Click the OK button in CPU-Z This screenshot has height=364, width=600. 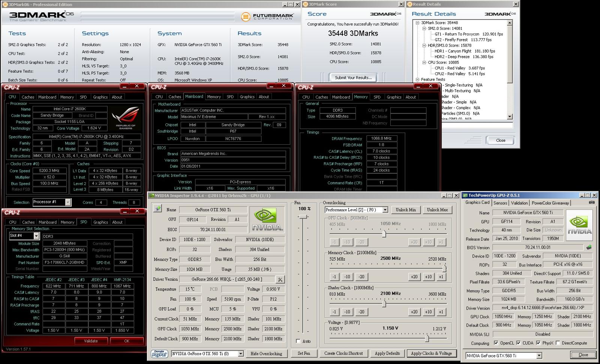[x=126, y=341]
